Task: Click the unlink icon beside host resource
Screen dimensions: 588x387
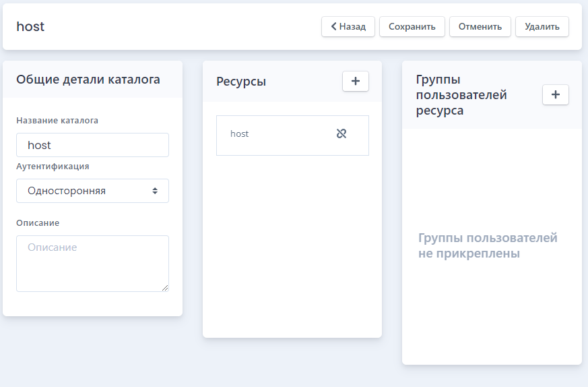Action: click(341, 133)
